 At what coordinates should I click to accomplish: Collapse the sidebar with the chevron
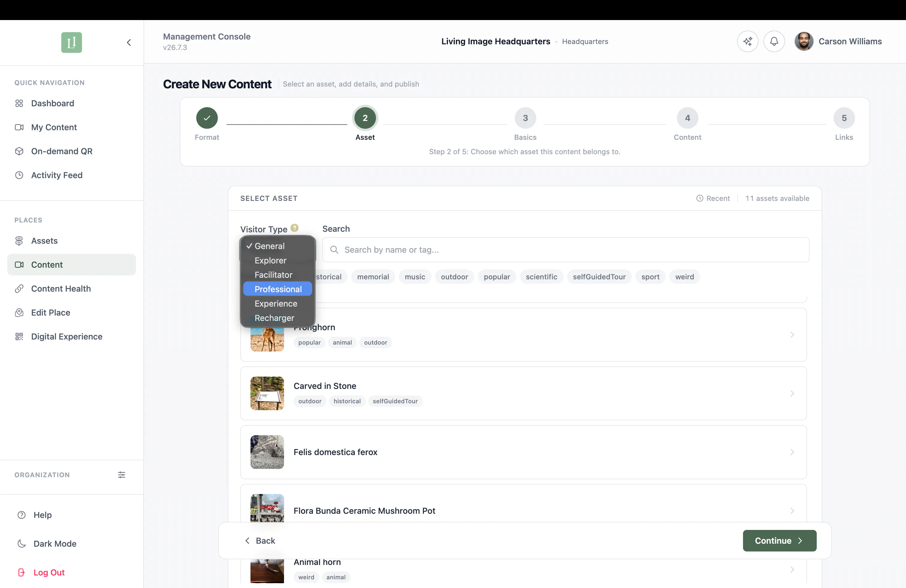[x=129, y=42]
